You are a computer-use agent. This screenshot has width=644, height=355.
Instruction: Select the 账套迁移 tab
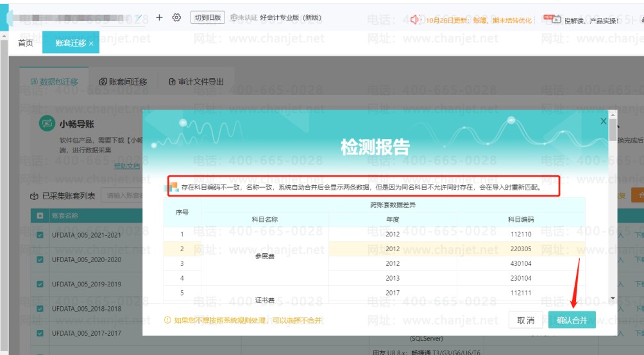click(x=71, y=43)
